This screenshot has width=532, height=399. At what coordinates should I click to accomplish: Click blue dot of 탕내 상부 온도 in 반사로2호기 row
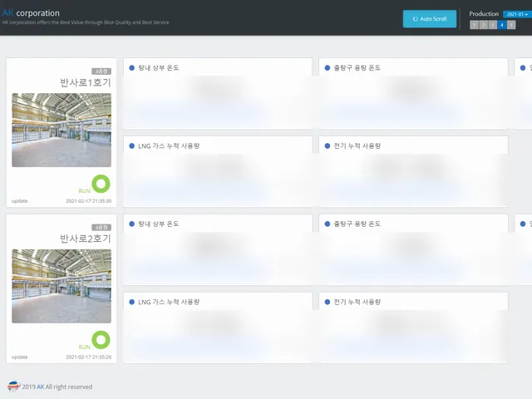pyautogui.click(x=132, y=224)
